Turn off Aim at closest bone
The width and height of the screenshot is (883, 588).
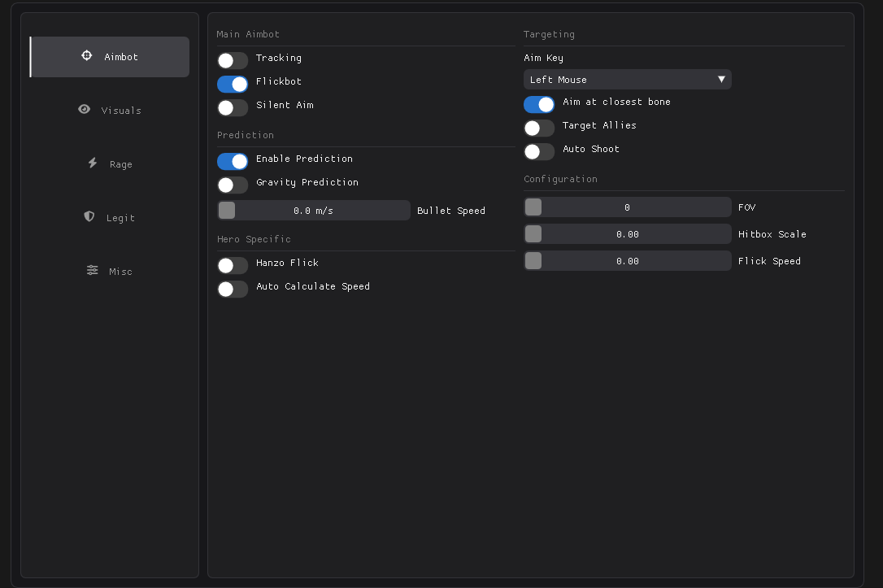tap(539, 104)
